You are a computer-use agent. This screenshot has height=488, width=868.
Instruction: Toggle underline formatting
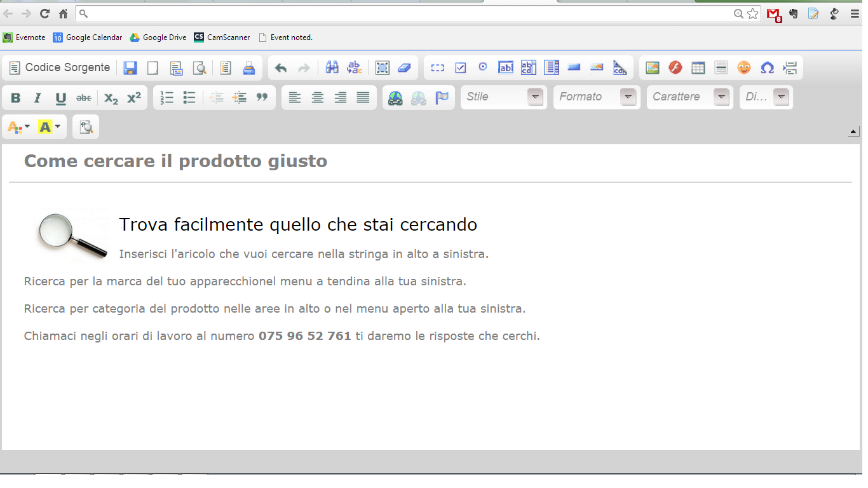[x=61, y=98]
